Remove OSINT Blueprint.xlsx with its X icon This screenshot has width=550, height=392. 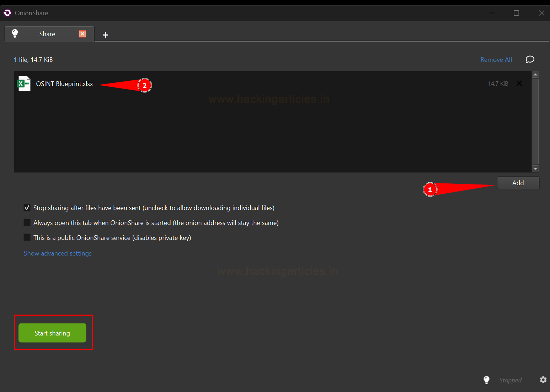coord(519,84)
